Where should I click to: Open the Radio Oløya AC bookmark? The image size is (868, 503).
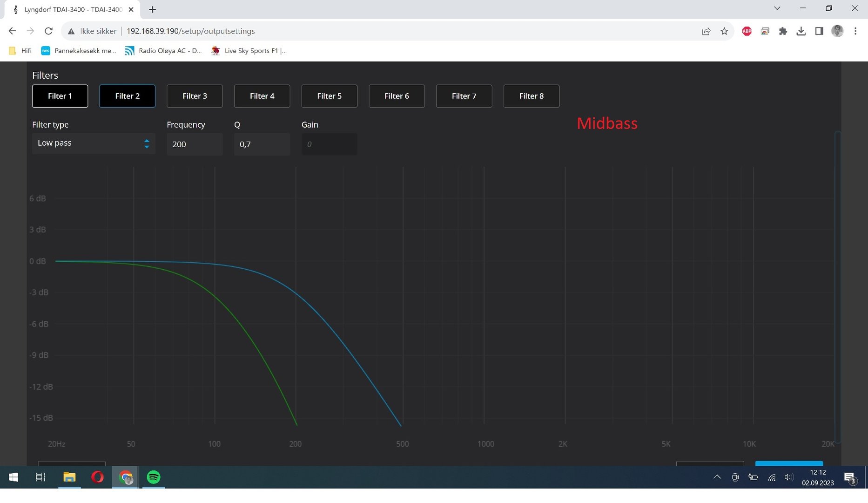(x=163, y=51)
